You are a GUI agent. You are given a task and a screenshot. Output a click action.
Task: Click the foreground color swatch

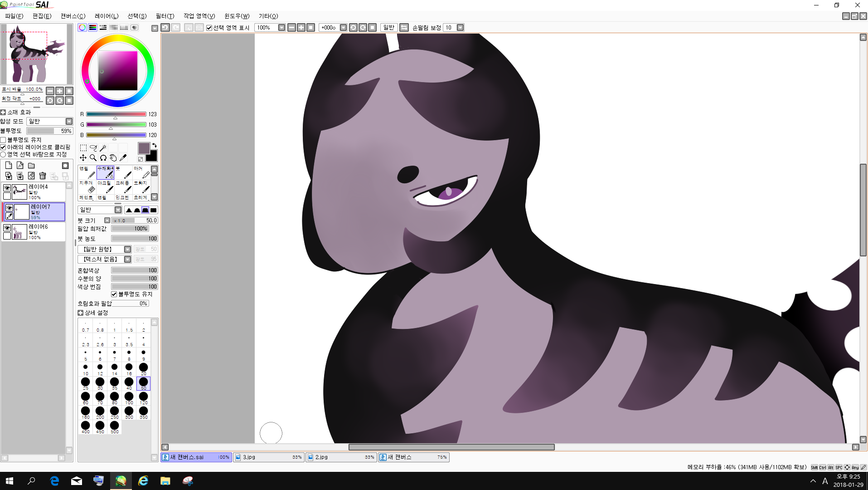click(144, 148)
